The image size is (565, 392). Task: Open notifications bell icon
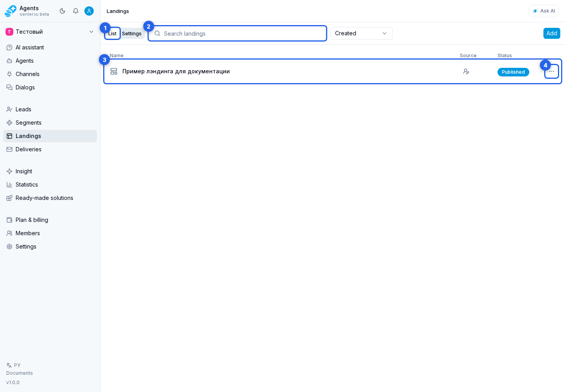pyautogui.click(x=76, y=11)
